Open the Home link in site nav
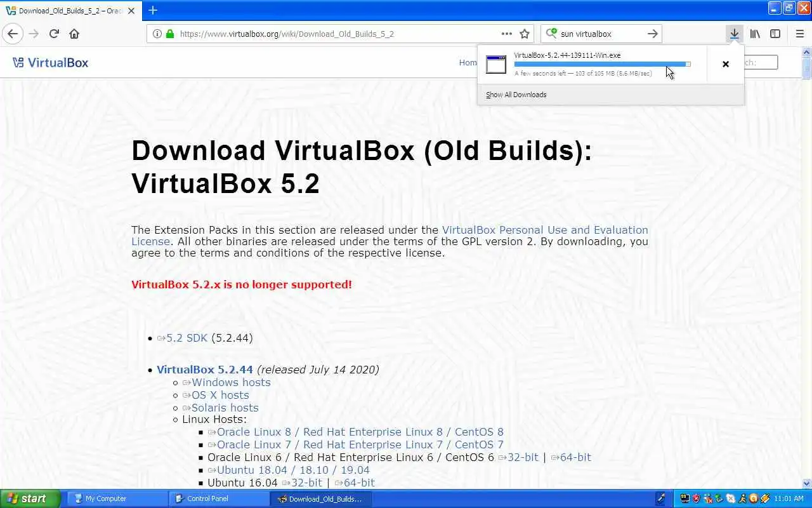Image resolution: width=812 pixels, height=508 pixels. [x=468, y=62]
